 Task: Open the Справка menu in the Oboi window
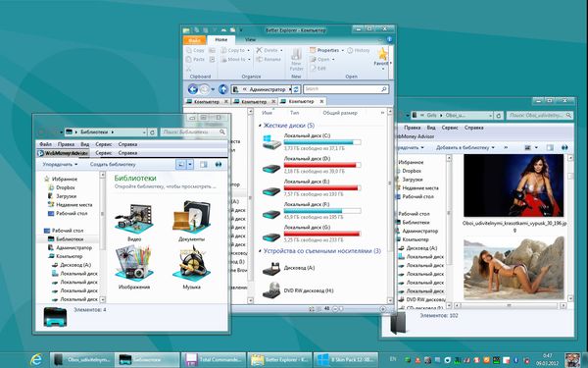pyautogui.click(x=474, y=128)
